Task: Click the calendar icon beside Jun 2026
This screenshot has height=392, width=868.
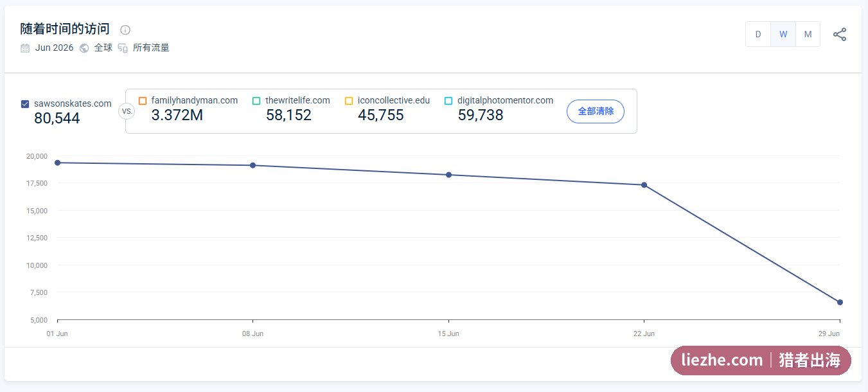Action: coord(25,48)
